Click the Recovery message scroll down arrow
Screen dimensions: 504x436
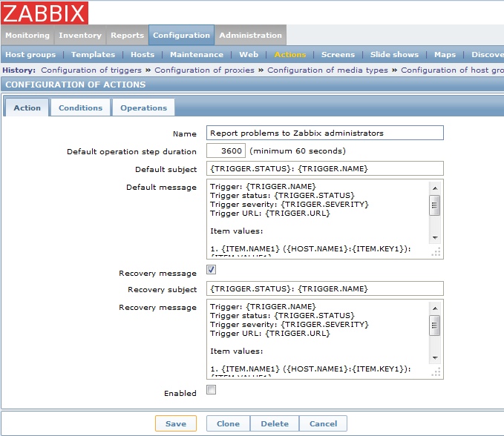click(x=435, y=357)
